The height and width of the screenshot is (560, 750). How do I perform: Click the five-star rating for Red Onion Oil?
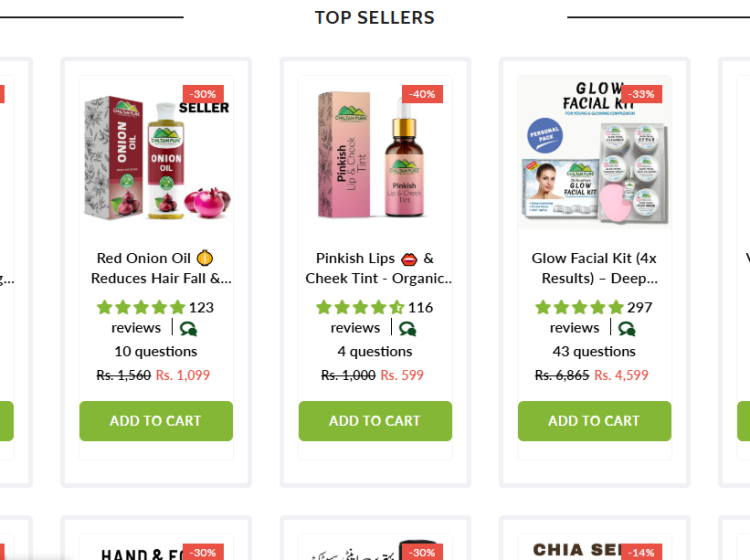[141, 307]
